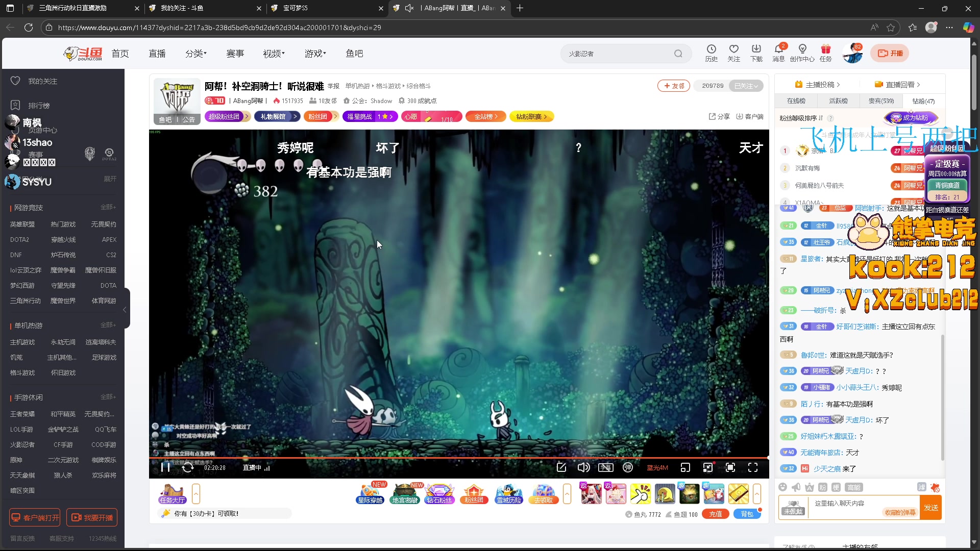Switch to the 活跃榜 tab
This screenshot has width=980, height=551.
[x=839, y=101]
